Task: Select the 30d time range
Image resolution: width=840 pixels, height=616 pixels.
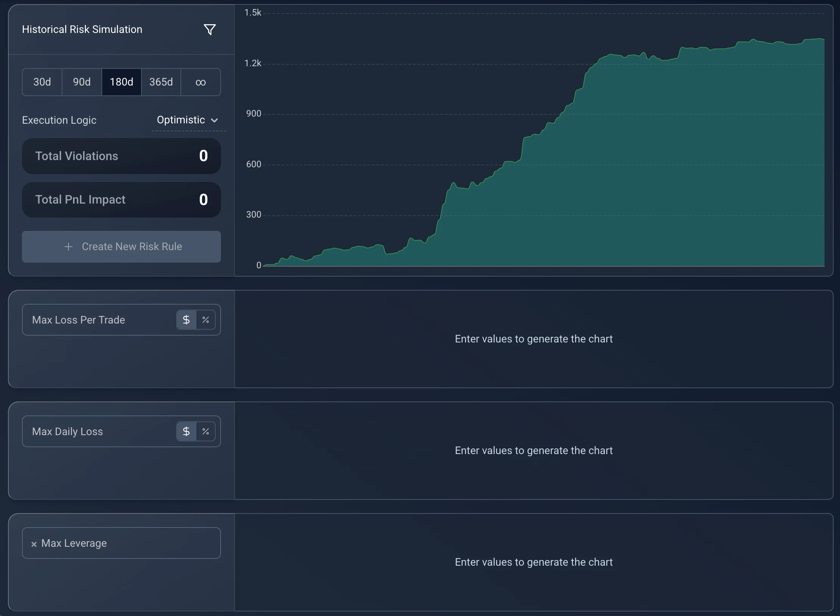Action: pyautogui.click(x=42, y=82)
